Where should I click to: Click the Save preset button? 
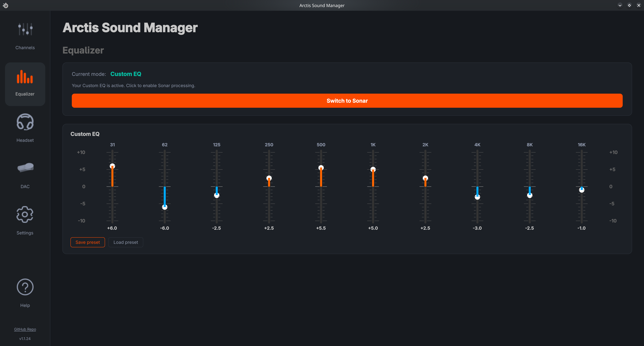pyautogui.click(x=88, y=242)
